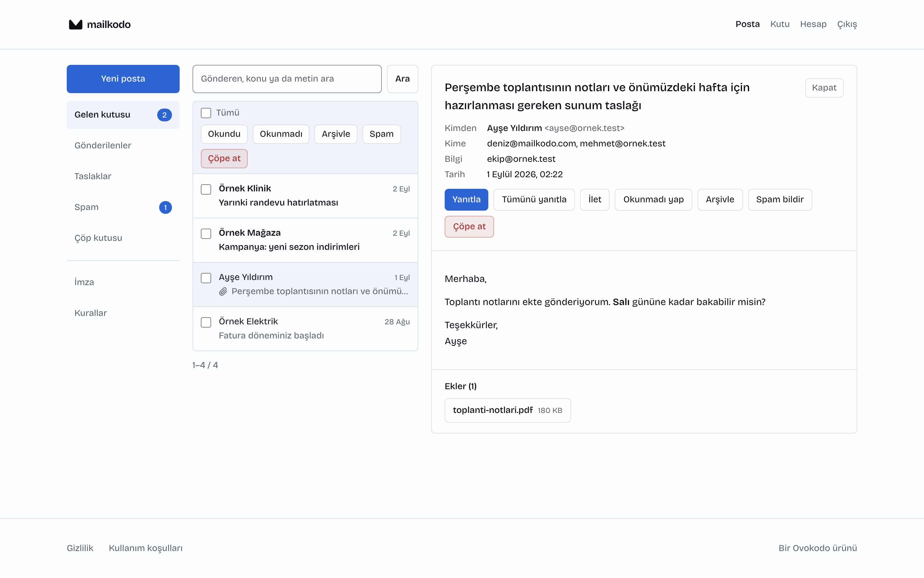The height and width of the screenshot is (578, 924).
Task: Click the Kullanım koşulları footer link
Action: [146, 548]
